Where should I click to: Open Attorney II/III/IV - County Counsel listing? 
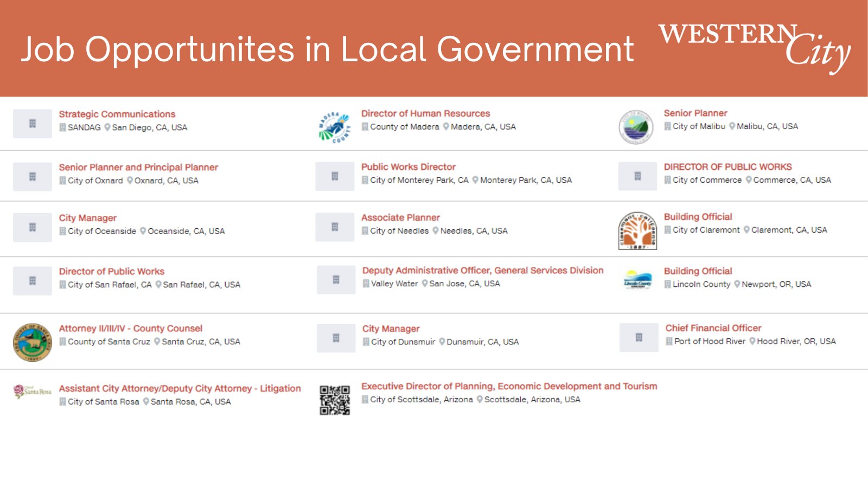[x=131, y=328]
